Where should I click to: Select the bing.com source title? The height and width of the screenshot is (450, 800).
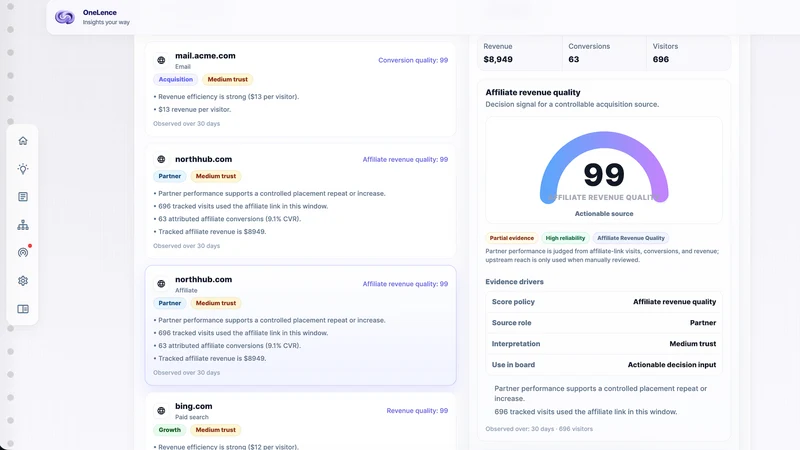[193, 406]
